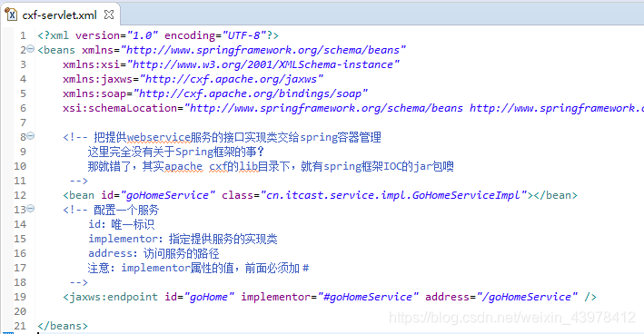Click the xmlns:soap attribute on line 5
Image resolution: width=644 pixels, height=334 pixels.
coord(215,93)
